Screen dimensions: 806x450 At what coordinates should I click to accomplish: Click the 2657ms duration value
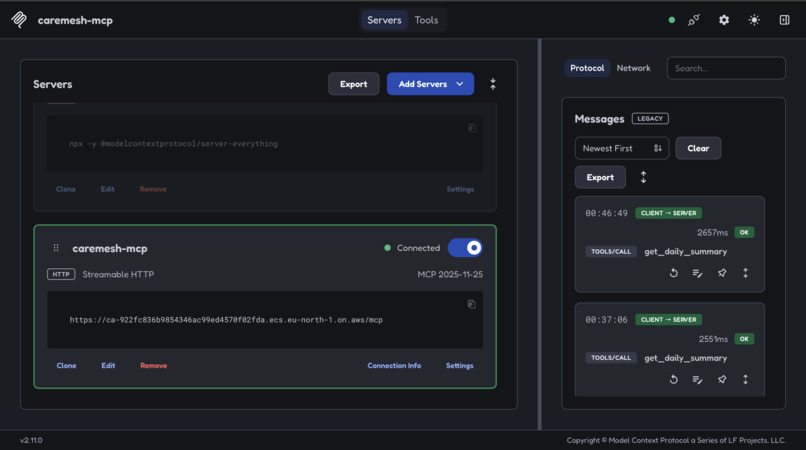pos(712,232)
